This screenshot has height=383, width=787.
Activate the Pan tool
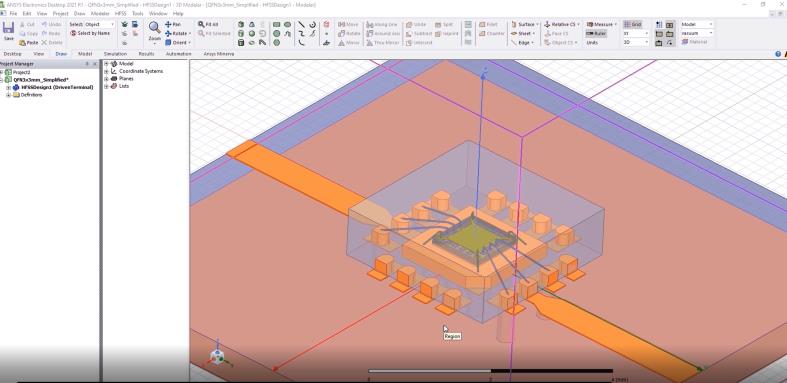click(173, 24)
